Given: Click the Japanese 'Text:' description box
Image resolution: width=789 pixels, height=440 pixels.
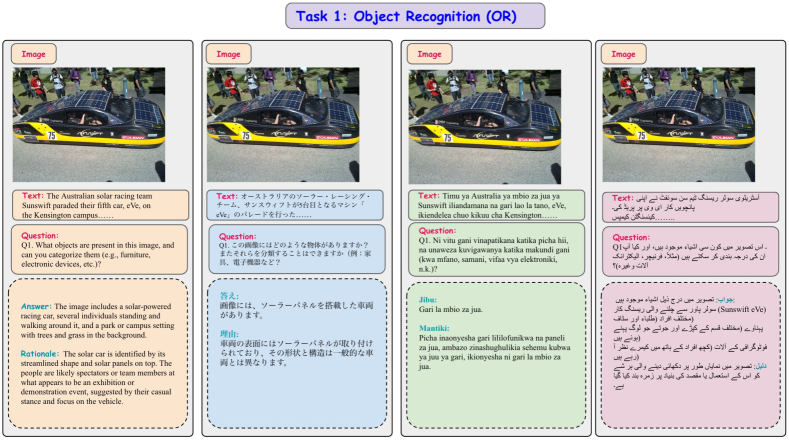Looking at the screenshot, I should pos(296,206).
